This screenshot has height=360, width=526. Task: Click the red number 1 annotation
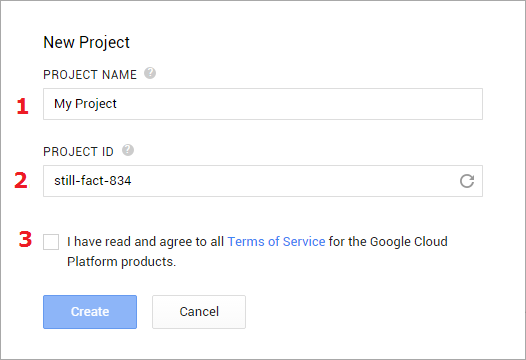click(22, 106)
